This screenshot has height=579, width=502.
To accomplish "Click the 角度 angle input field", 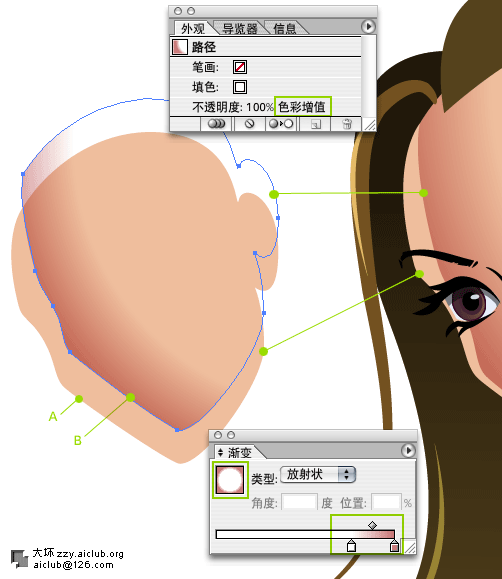I will (299, 503).
